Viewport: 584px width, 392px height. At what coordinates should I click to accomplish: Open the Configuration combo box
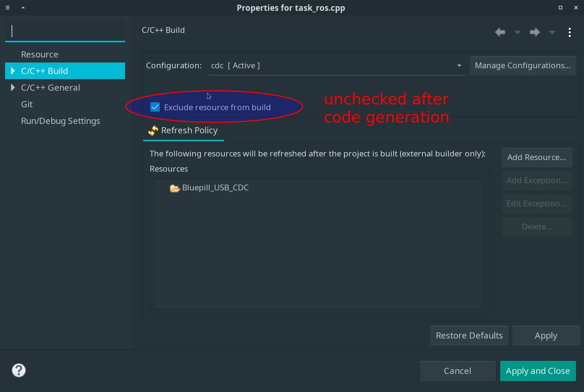(336, 66)
